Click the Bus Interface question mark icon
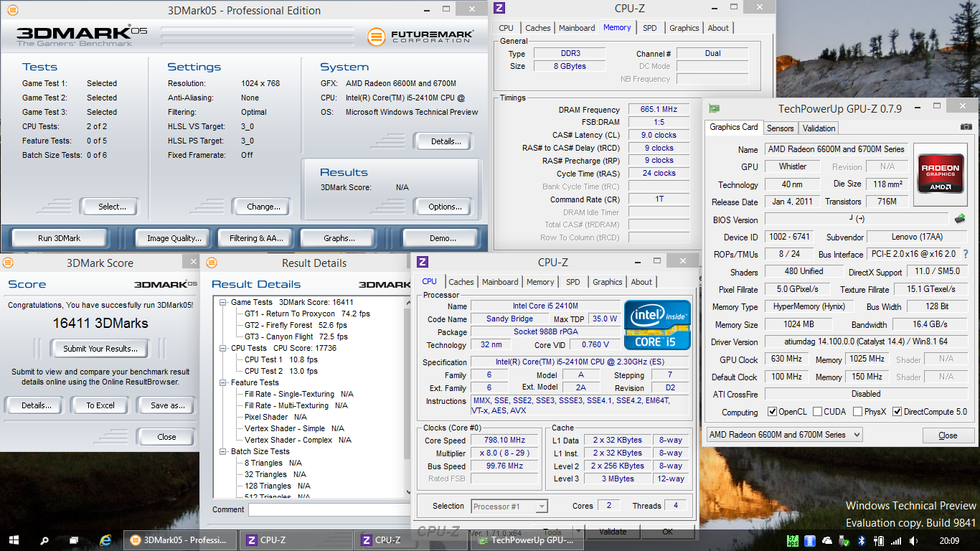This screenshot has height=551, width=980. (x=966, y=254)
